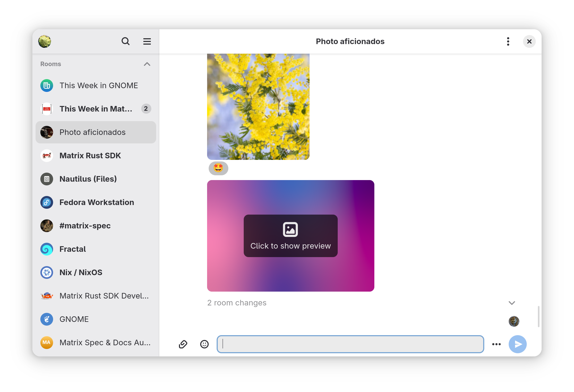Open the Fedora Workstation room

(97, 202)
